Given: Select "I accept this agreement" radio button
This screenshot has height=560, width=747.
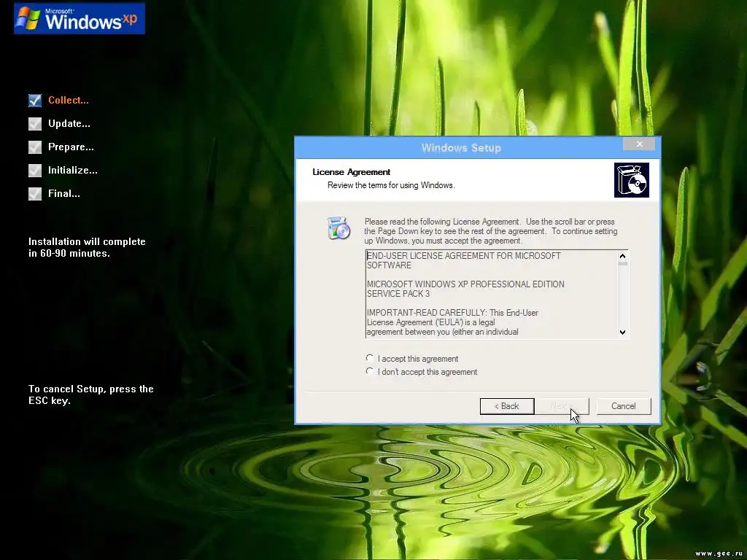Looking at the screenshot, I should 370,358.
